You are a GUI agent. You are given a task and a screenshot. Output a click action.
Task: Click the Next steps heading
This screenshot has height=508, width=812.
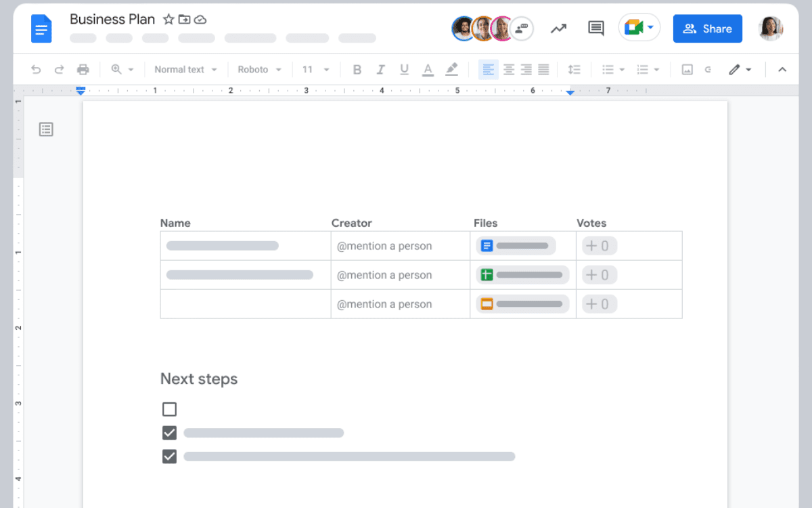[199, 379]
